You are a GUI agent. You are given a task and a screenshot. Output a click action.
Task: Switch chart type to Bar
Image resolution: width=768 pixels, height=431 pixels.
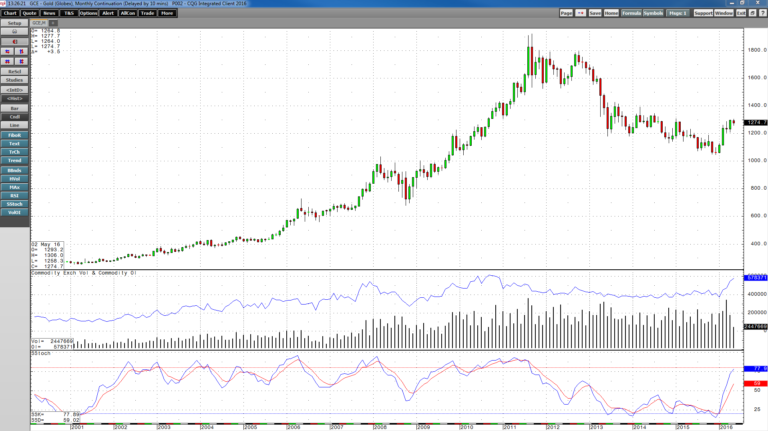coord(14,108)
